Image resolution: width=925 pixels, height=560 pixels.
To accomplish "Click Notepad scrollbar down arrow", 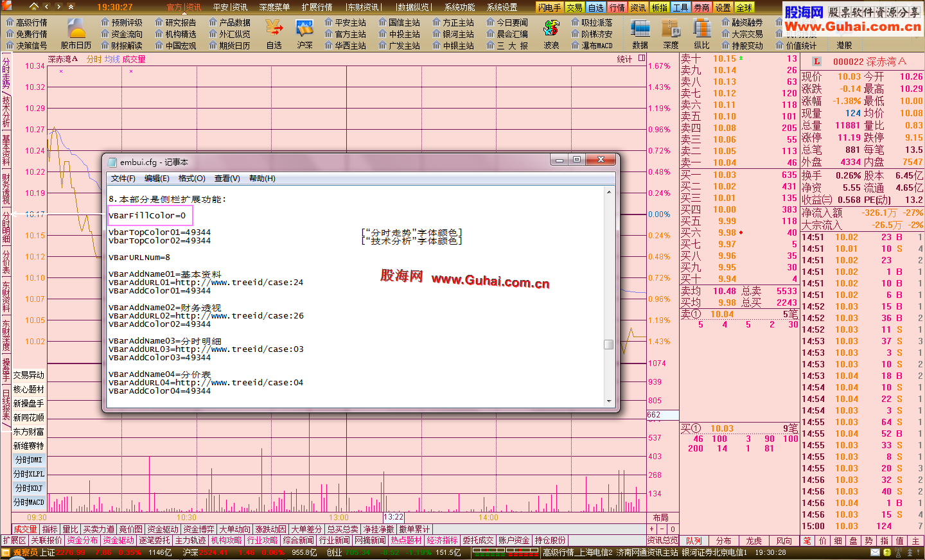I will (x=609, y=401).
